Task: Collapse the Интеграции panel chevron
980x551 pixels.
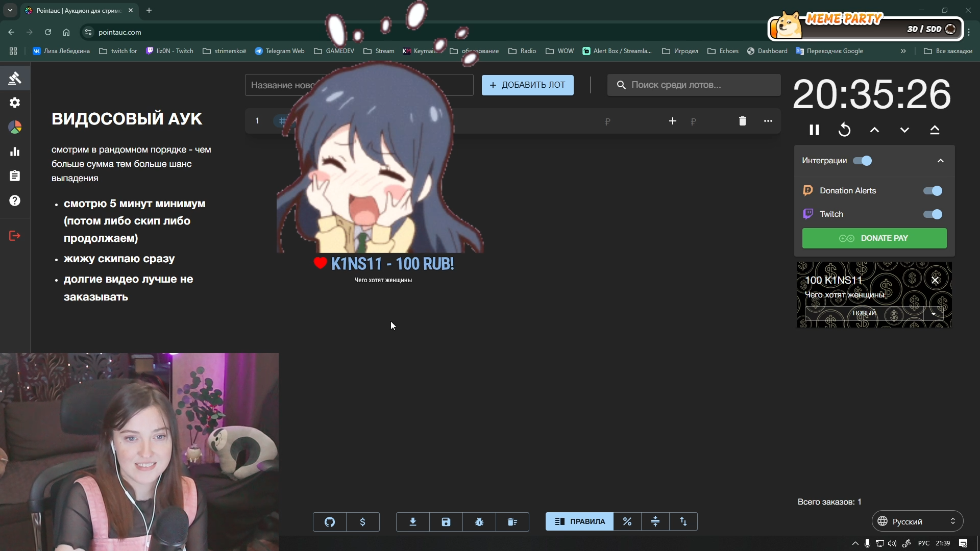Action: pos(941,161)
